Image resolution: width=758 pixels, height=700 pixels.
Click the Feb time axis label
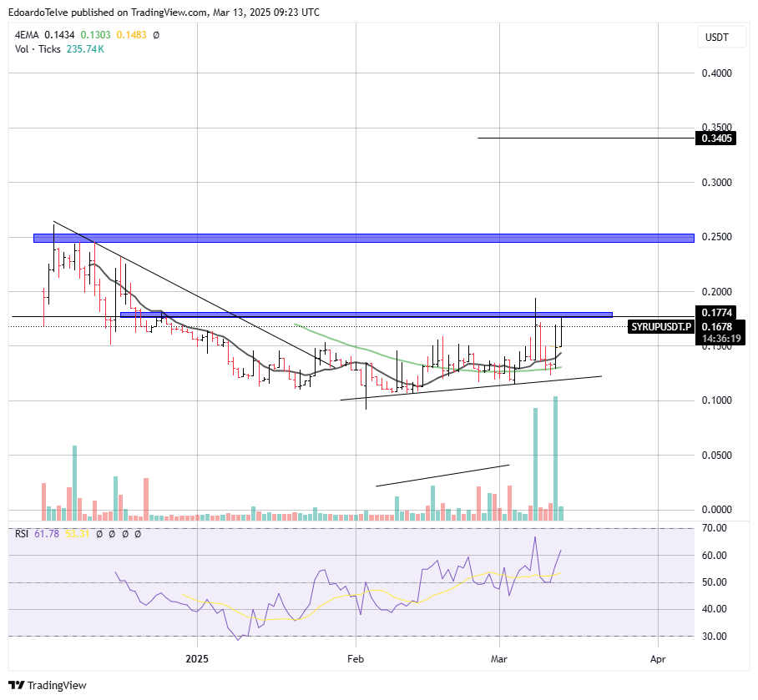click(x=356, y=659)
